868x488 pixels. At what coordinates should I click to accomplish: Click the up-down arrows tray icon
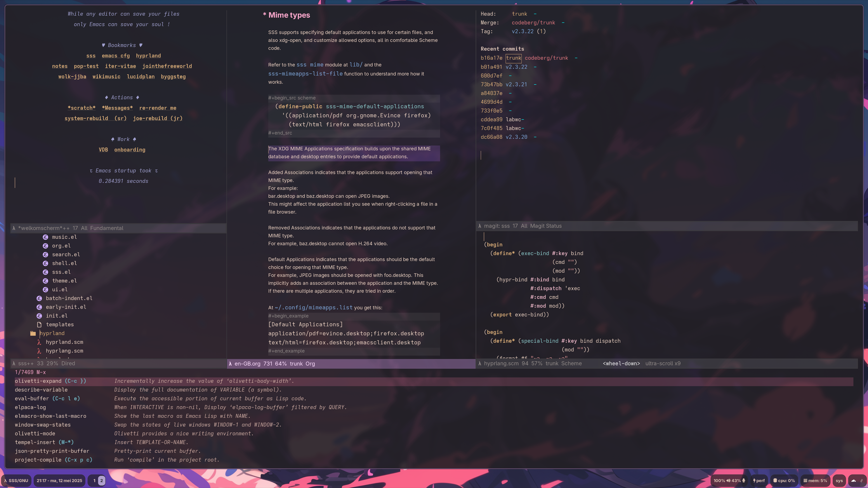(862, 481)
